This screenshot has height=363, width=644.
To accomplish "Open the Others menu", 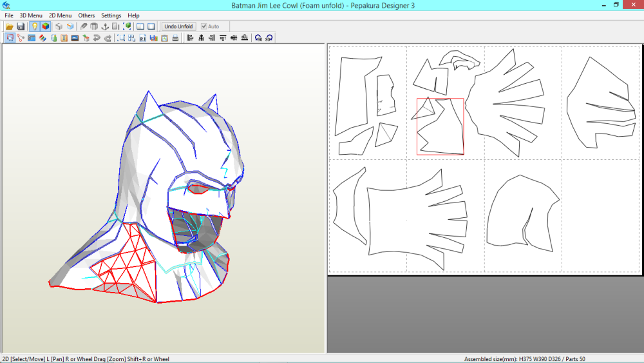I will tap(86, 15).
